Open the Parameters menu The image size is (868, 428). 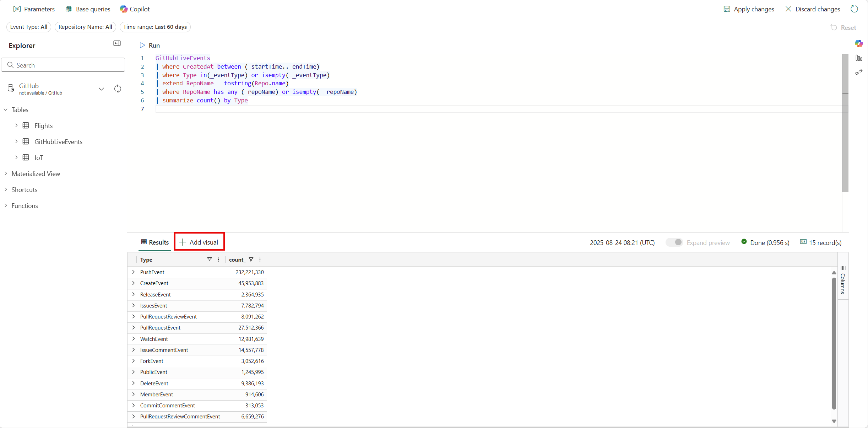point(34,9)
